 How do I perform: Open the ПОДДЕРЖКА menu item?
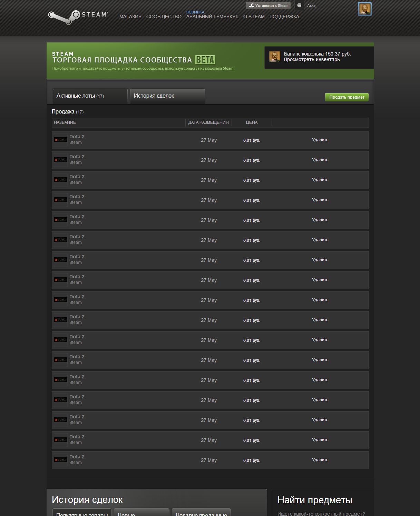(x=284, y=16)
